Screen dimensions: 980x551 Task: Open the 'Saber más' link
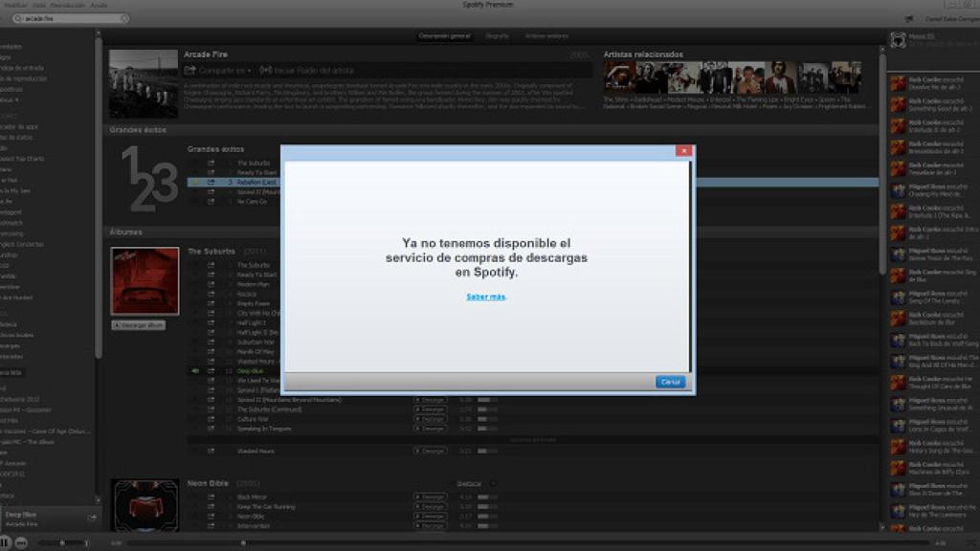click(x=486, y=297)
